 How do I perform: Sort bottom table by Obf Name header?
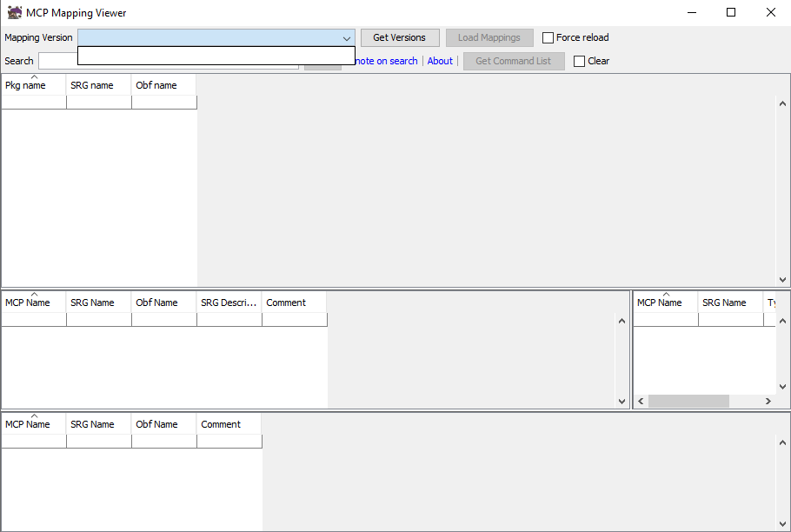163,424
